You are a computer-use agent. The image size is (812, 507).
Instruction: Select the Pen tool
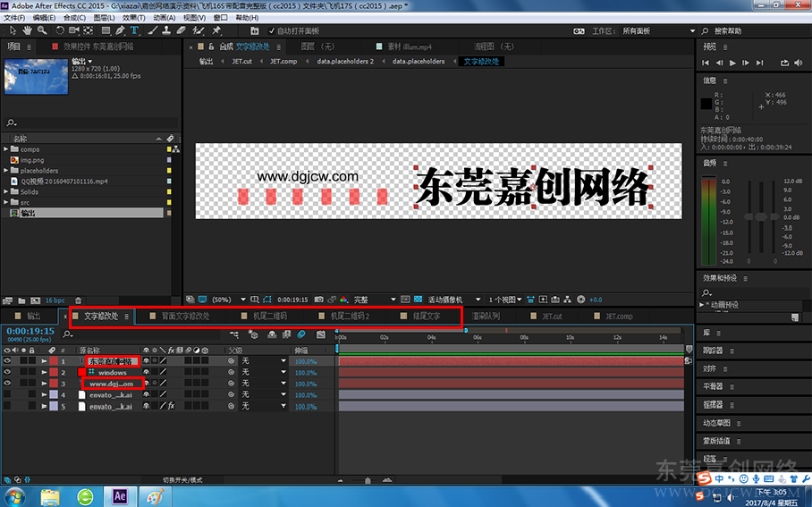coord(120,30)
